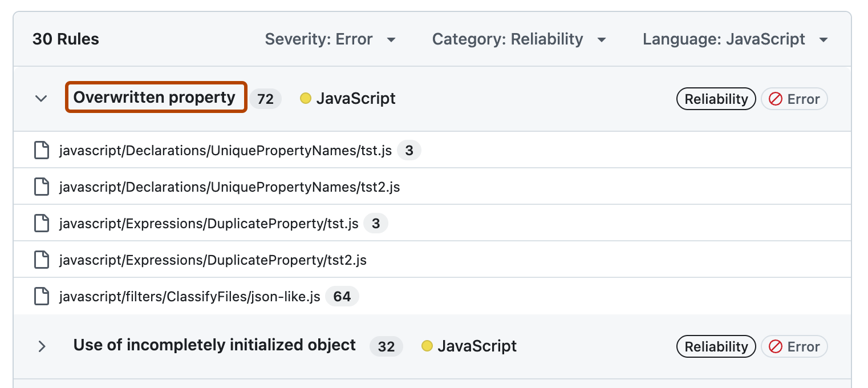The height and width of the screenshot is (388, 868).
Task: Click the 64 count badge next to json-like.js
Action: pos(342,296)
